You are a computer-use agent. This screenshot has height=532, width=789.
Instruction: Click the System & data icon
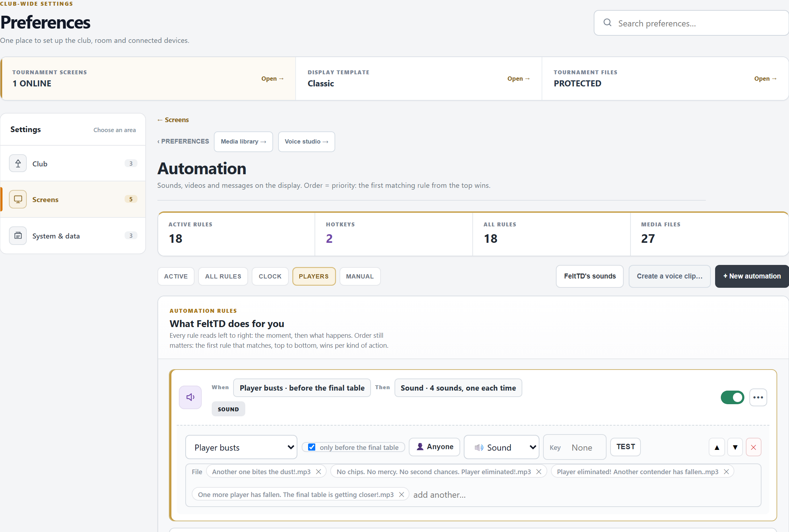coord(18,236)
